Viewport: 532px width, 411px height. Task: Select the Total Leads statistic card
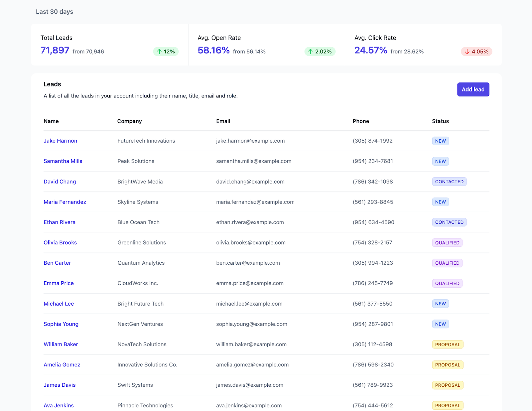tap(110, 45)
